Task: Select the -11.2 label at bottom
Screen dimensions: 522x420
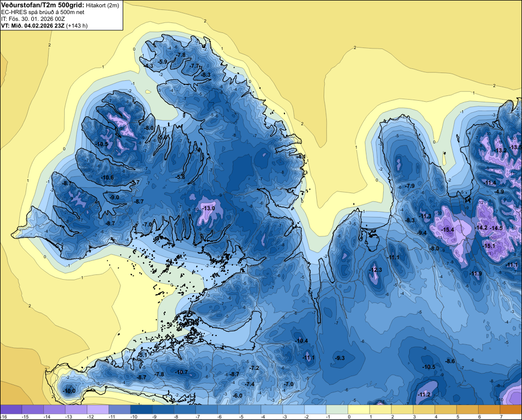Action: coord(424,395)
